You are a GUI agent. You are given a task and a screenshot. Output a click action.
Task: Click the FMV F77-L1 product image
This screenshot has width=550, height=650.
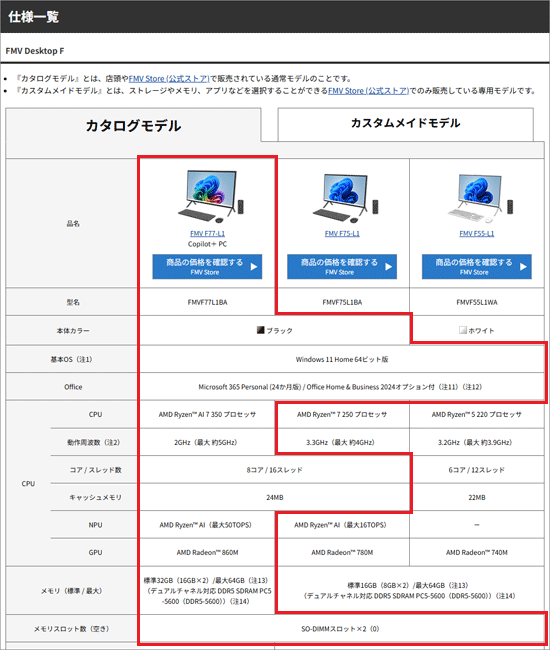[211, 196]
